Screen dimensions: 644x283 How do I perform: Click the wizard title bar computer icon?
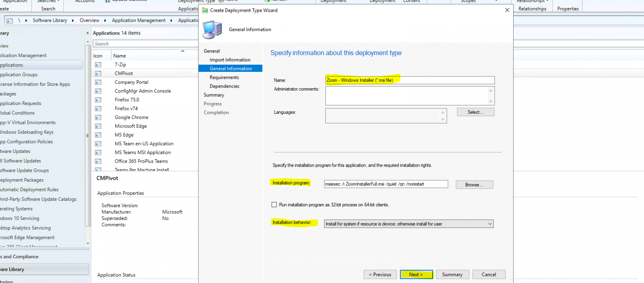click(205, 10)
